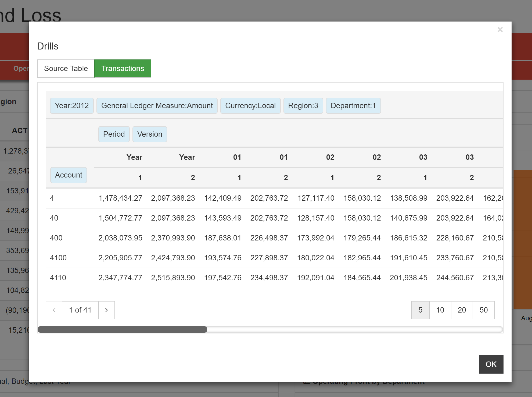
Task: Switch to the Source Table tab
Action: click(x=66, y=68)
